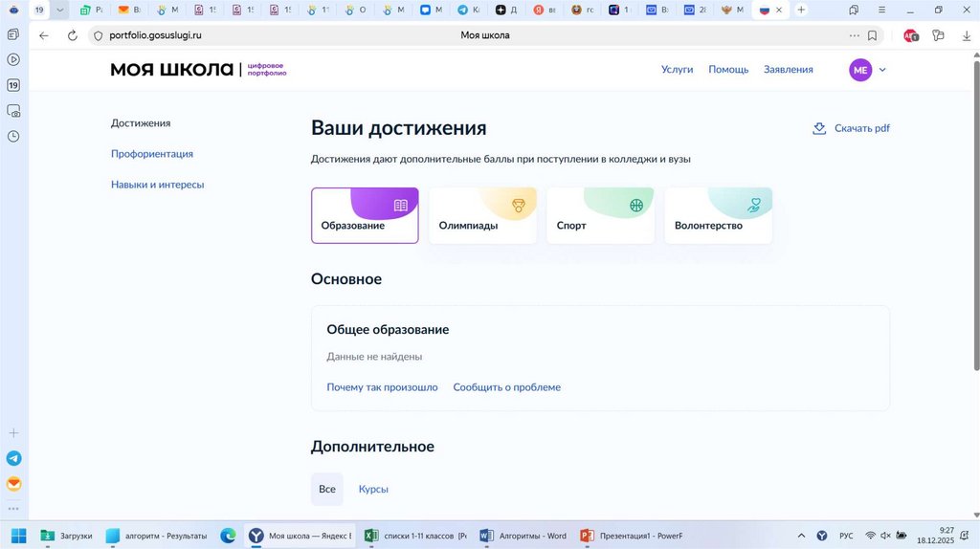
Task: Reload the page with refresh icon
Action: click(73, 35)
